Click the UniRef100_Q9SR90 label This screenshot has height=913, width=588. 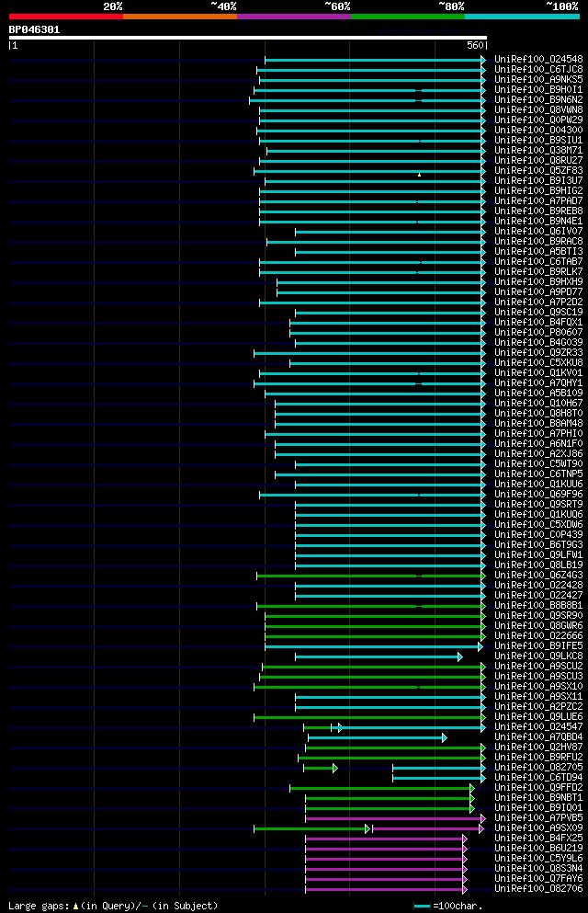pyautogui.click(x=538, y=615)
